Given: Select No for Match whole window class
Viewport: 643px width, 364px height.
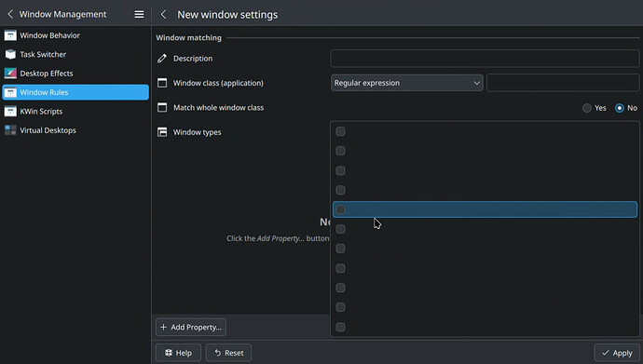Looking at the screenshot, I should coord(619,108).
